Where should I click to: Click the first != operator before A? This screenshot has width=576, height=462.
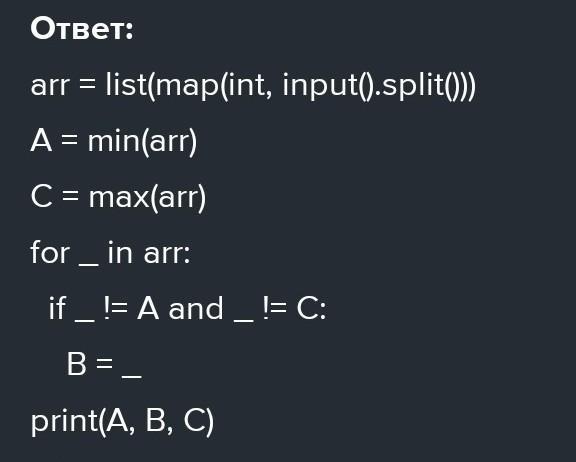116,308
